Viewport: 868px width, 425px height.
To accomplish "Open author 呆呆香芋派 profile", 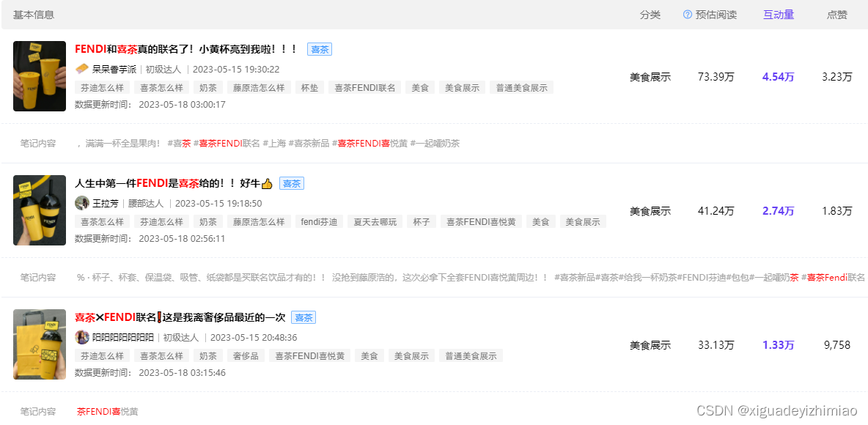I will coord(114,69).
